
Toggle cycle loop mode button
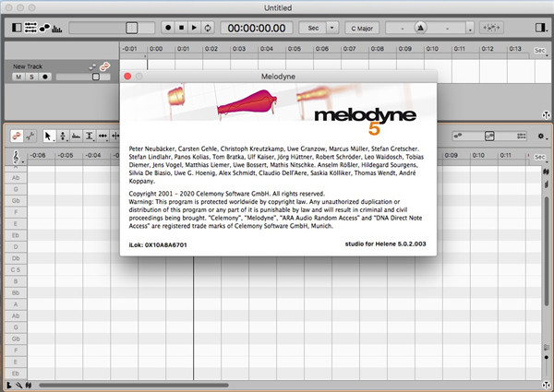(208, 28)
